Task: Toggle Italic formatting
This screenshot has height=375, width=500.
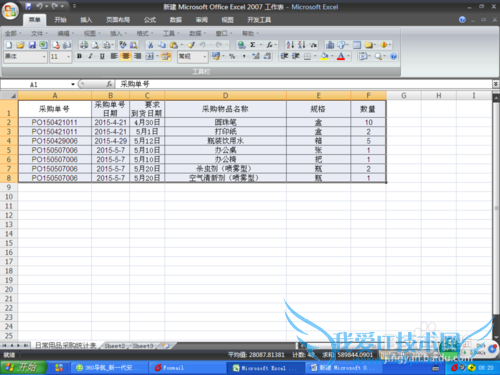Action: [x=91, y=56]
